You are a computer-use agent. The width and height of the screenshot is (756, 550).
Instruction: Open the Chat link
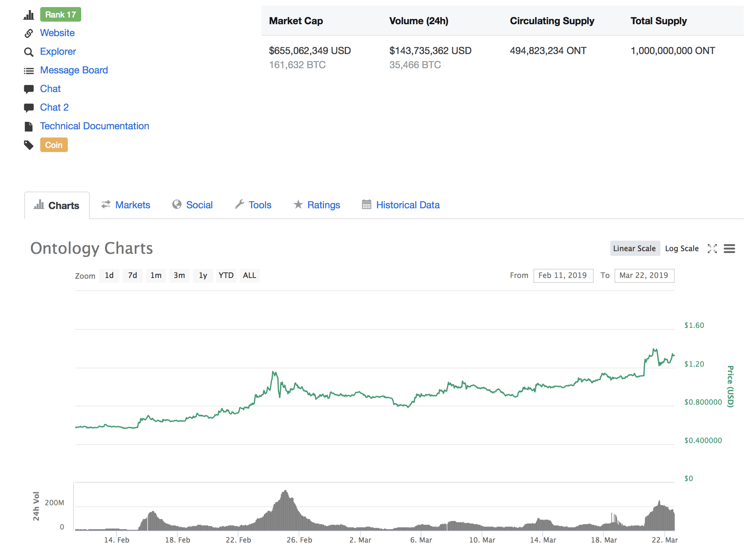coord(50,89)
